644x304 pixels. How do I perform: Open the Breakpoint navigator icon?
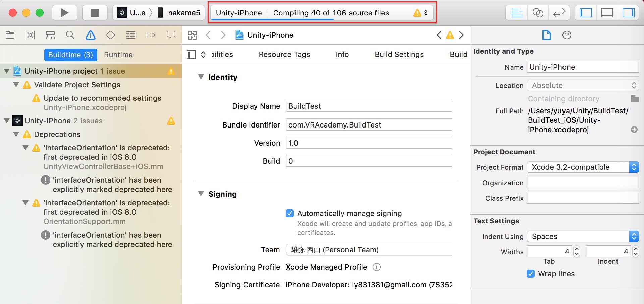click(x=151, y=35)
